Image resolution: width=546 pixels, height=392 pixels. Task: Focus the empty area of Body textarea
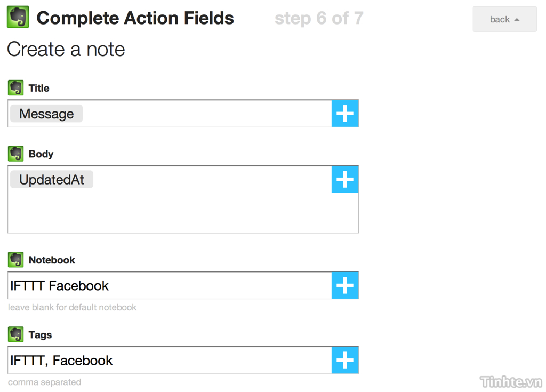click(x=170, y=211)
